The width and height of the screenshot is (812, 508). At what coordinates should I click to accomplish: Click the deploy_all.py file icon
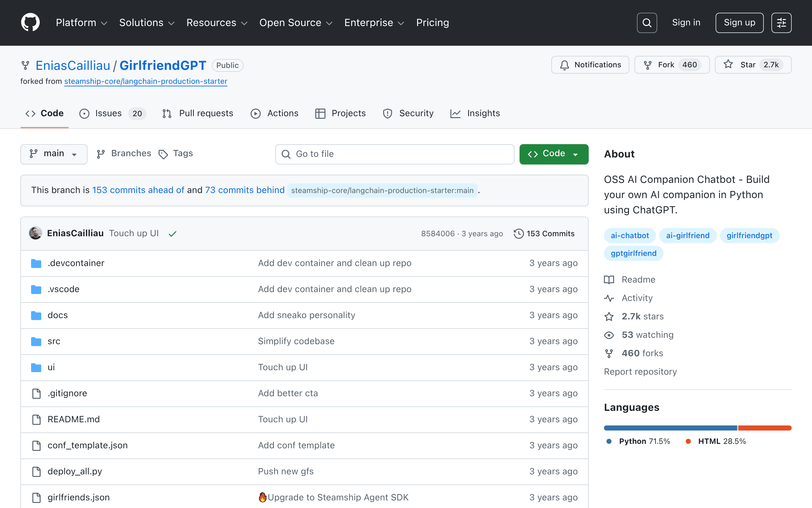(36, 472)
